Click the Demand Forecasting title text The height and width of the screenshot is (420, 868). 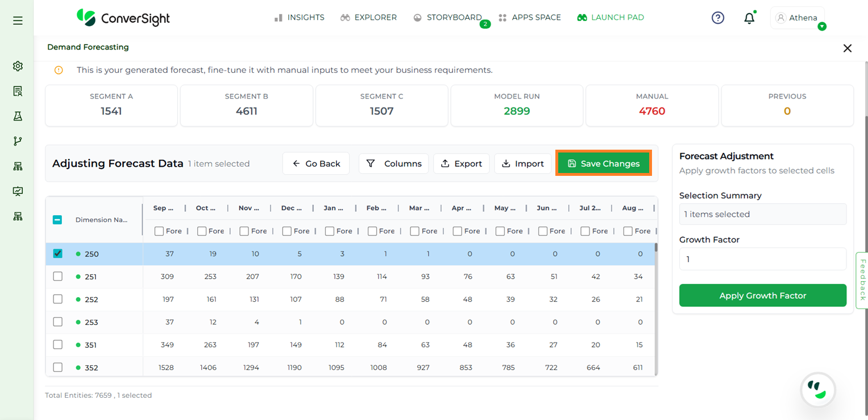(x=88, y=47)
